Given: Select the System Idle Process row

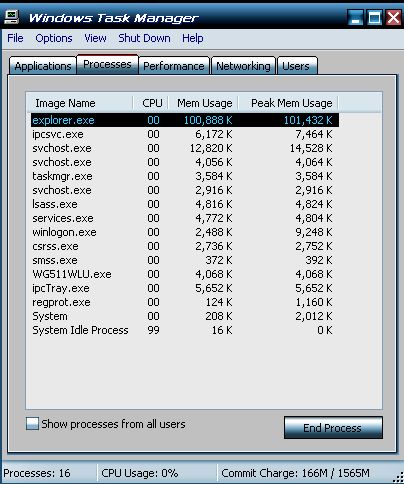Looking at the screenshot, I should (185, 330).
